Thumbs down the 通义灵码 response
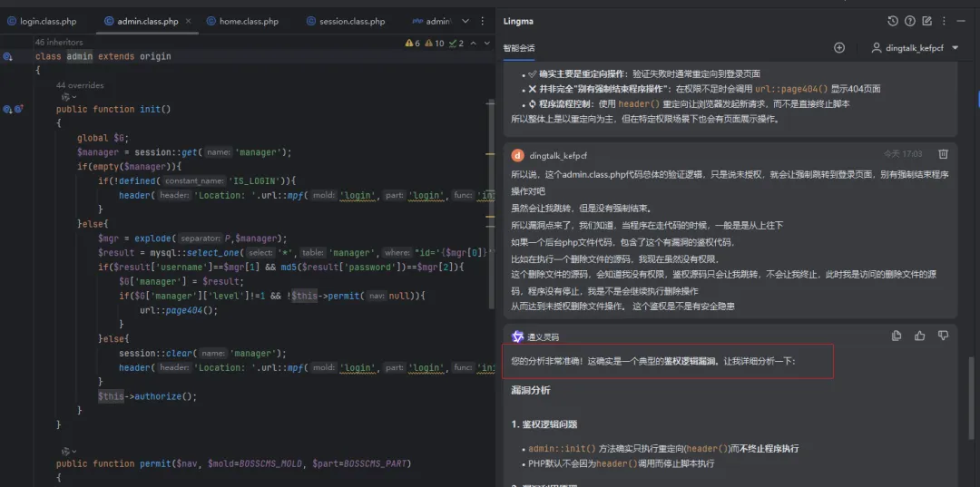This screenshot has width=980, height=487. (x=943, y=336)
